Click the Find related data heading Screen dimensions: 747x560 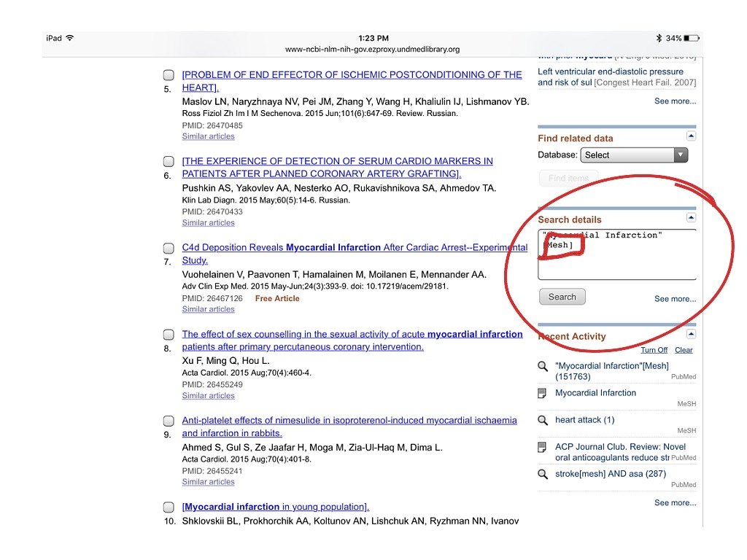pos(576,138)
